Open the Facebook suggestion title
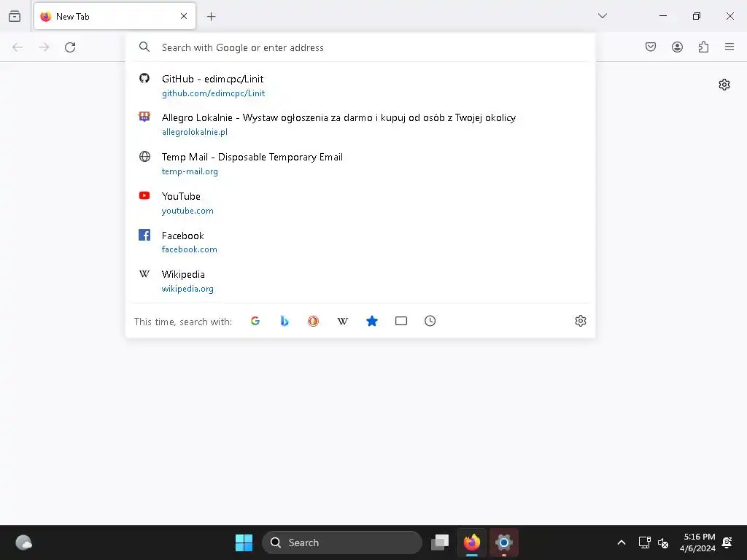Screen dimensions: 747x560 [x=183, y=236]
